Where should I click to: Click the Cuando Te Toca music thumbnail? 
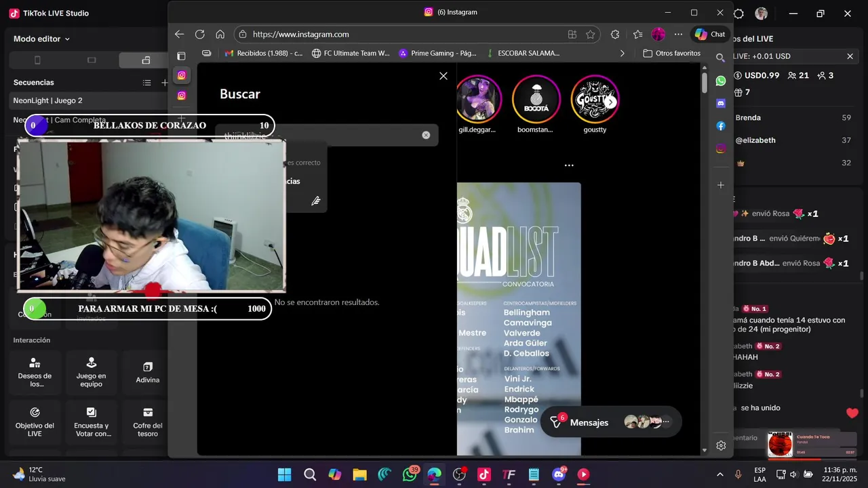(780, 445)
